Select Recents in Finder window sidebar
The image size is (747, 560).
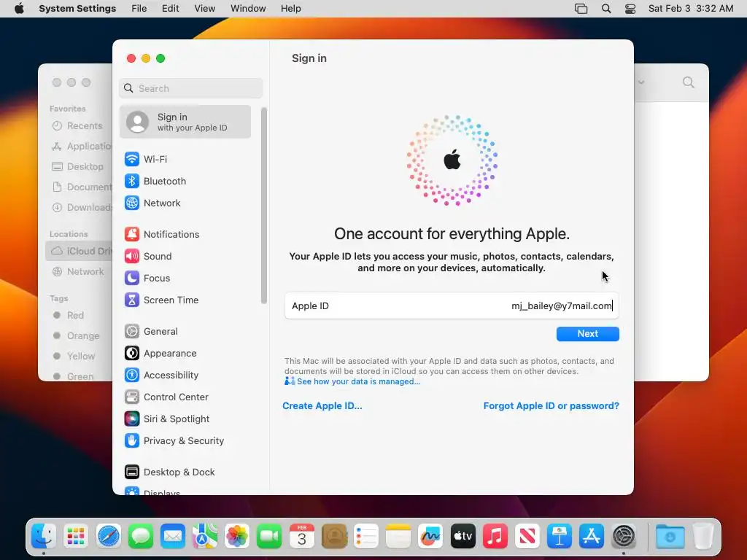click(79, 125)
